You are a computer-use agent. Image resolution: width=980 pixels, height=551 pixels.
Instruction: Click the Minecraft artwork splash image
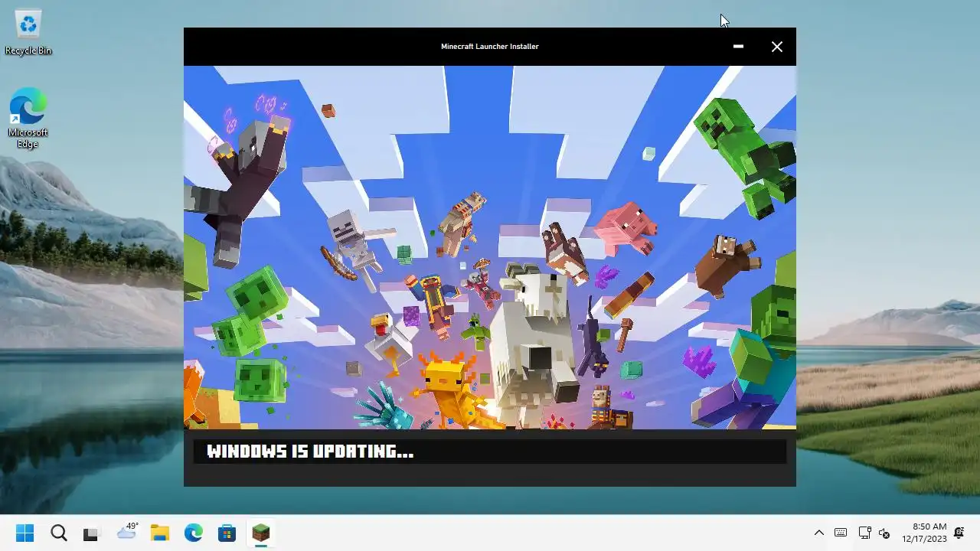(490, 247)
